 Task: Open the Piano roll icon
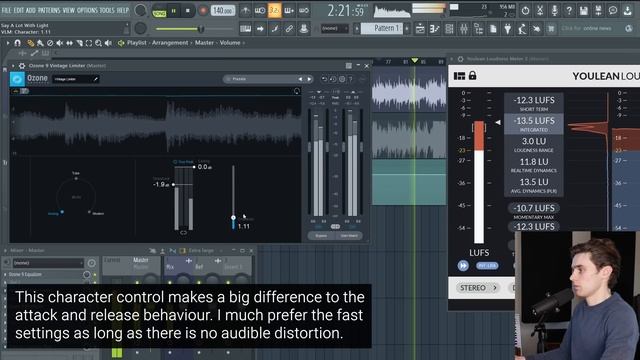(x=435, y=29)
